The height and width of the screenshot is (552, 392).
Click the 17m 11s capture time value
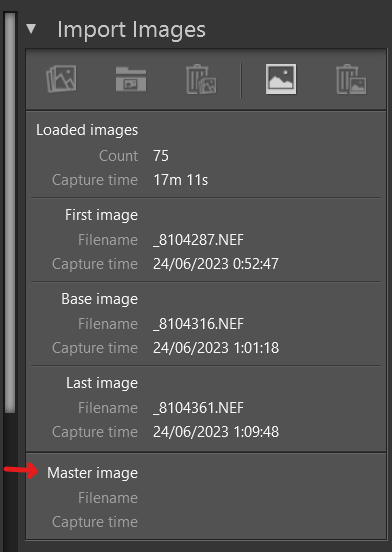(x=181, y=180)
